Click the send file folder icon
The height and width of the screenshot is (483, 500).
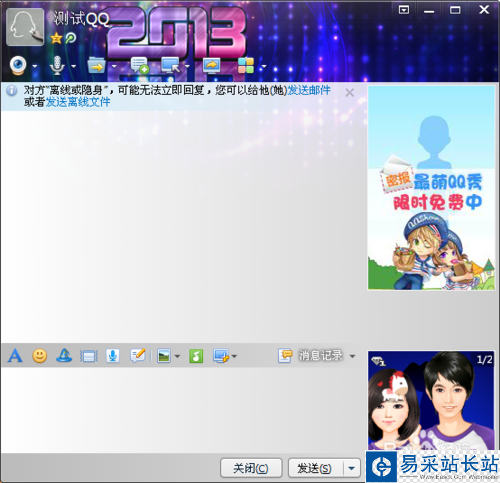pos(96,65)
